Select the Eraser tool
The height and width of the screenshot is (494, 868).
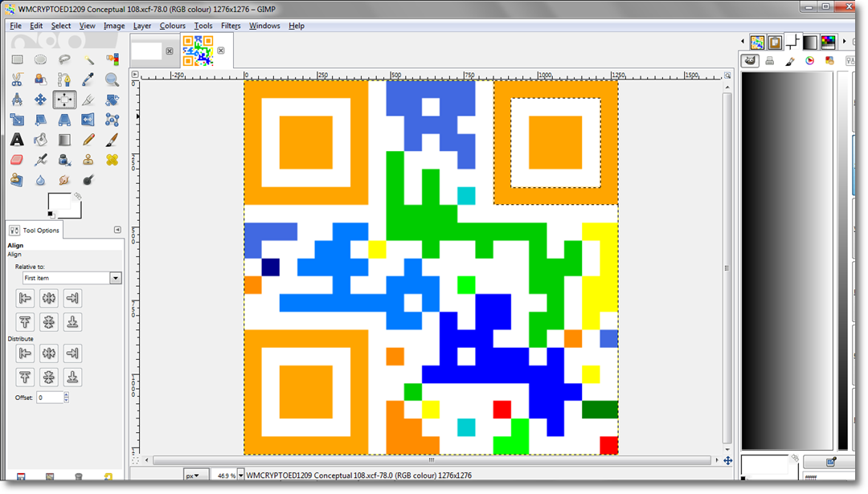coord(17,160)
